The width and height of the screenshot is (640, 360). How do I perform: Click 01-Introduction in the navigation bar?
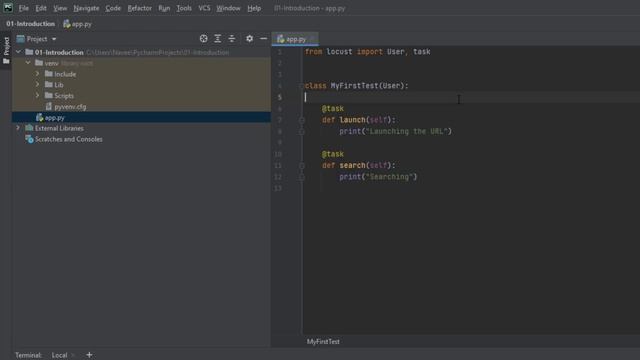[31, 24]
